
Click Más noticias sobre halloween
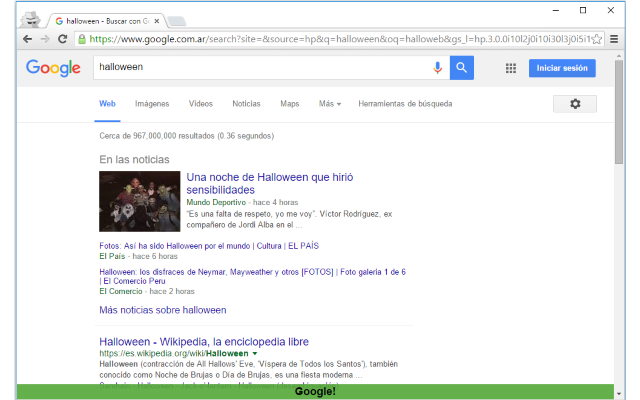pos(162,310)
